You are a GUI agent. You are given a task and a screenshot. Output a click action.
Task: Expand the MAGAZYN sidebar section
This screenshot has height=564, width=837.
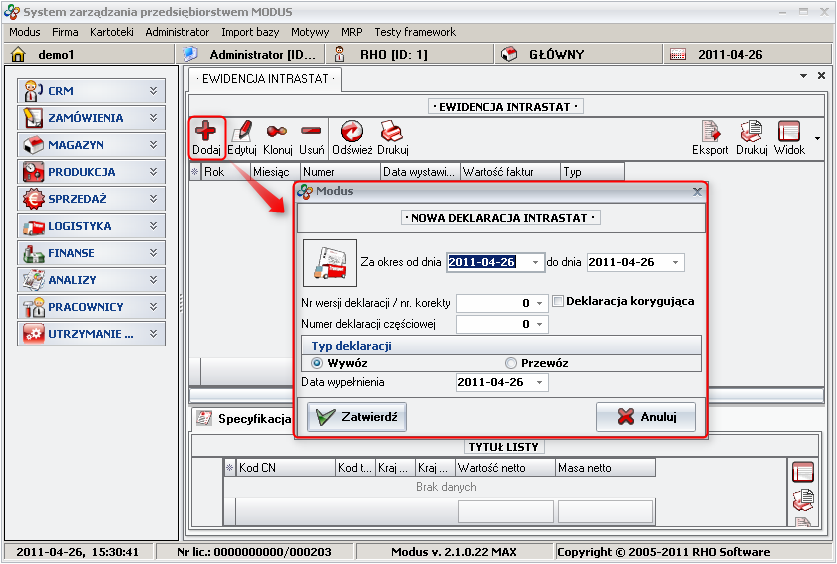click(92, 145)
